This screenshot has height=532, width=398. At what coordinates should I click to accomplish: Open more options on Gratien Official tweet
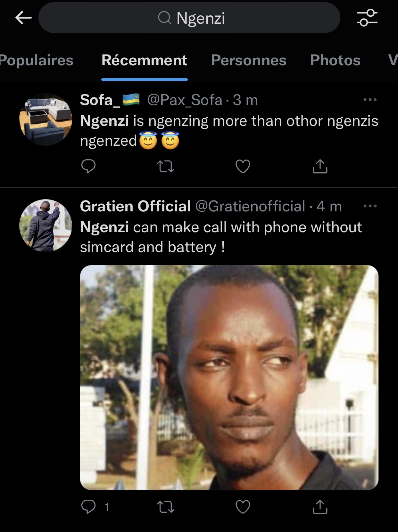[x=370, y=206]
